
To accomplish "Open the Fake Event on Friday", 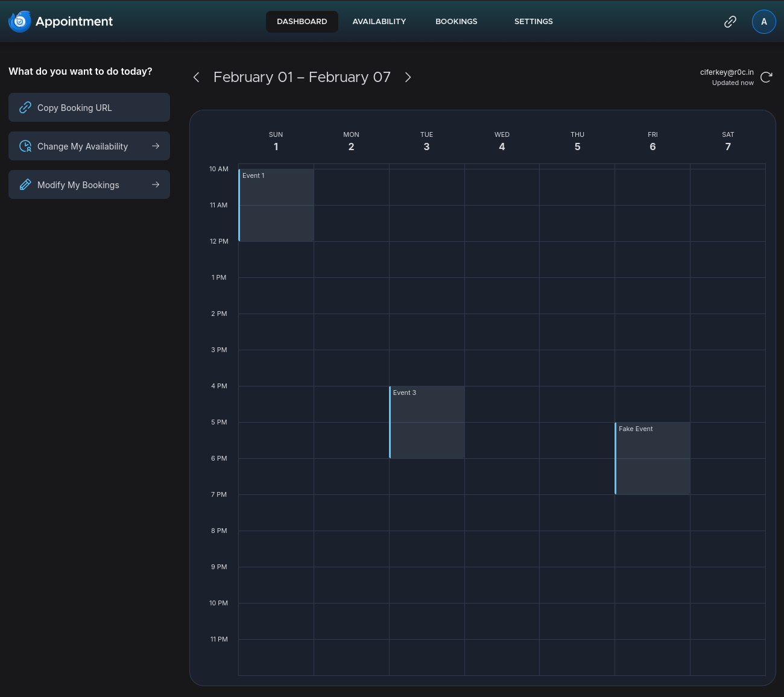I will coord(653,458).
